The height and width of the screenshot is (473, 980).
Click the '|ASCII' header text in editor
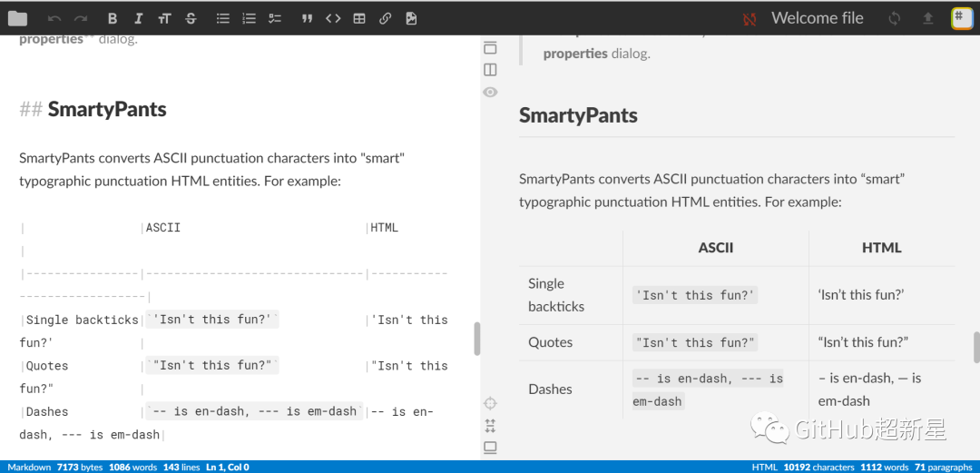coord(162,228)
